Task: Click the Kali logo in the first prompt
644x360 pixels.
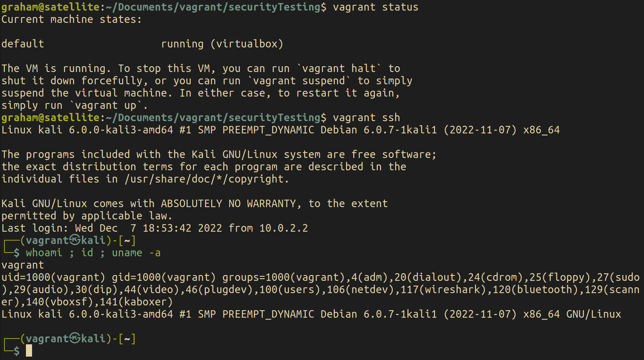Action: pyautogui.click(x=75, y=240)
